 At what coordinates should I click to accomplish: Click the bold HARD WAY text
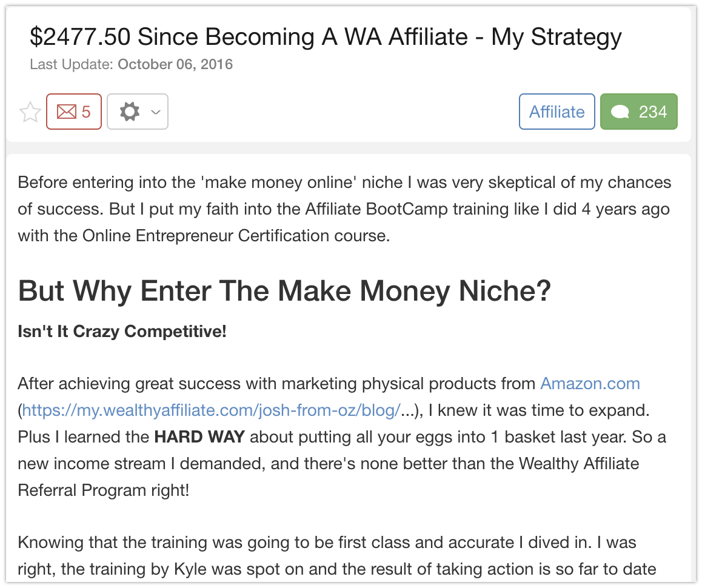(x=199, y=436)
